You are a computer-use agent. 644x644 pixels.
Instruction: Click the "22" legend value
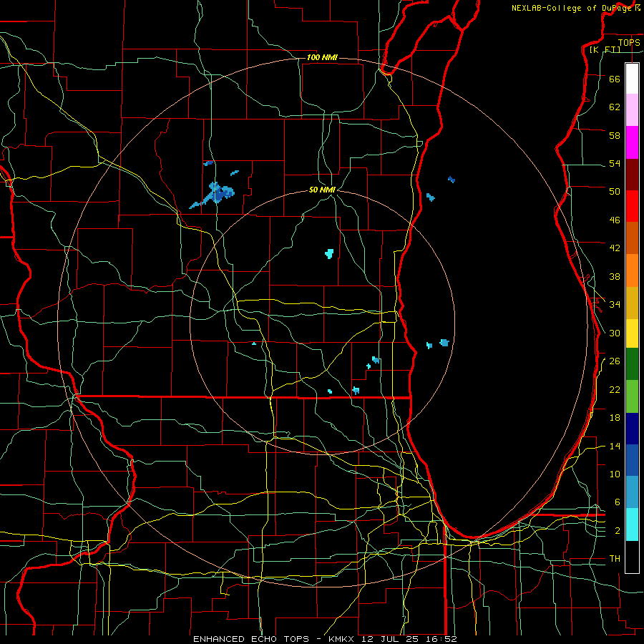click(x=615, y=390)
